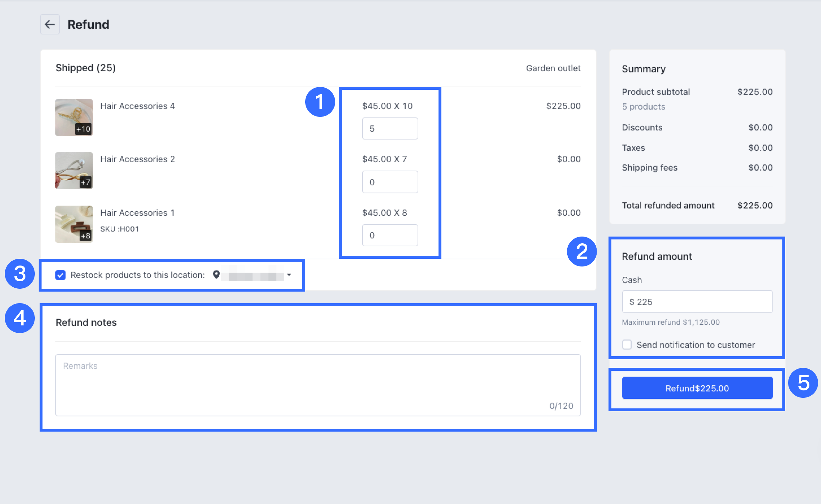Click the Cash refund amount field

click(x=697, y=302)
